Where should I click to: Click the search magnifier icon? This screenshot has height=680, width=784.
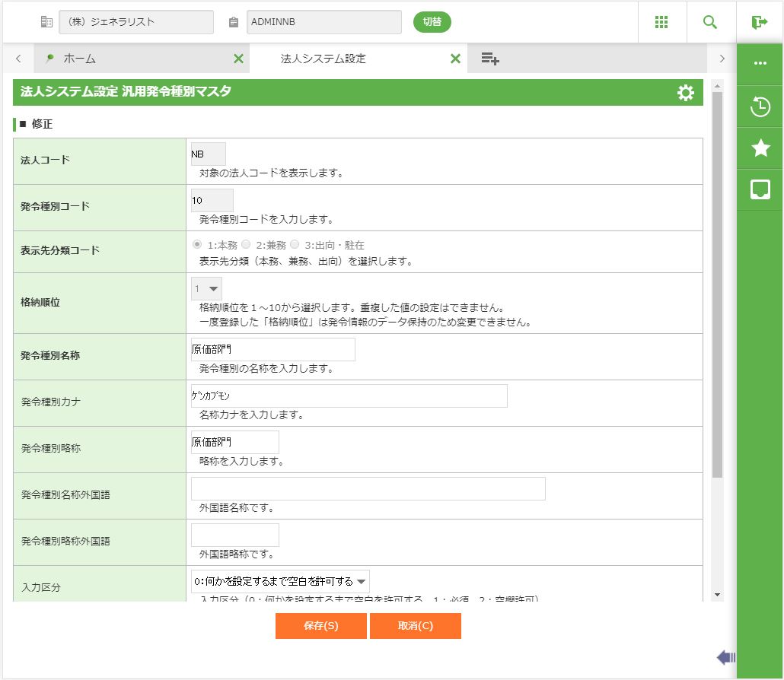pos(710,22)
